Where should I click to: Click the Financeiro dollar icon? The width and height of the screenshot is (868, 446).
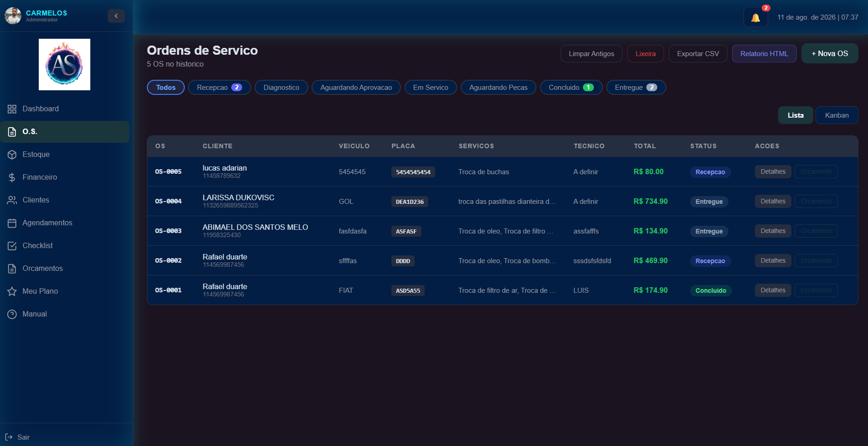(x=12, y=177)
